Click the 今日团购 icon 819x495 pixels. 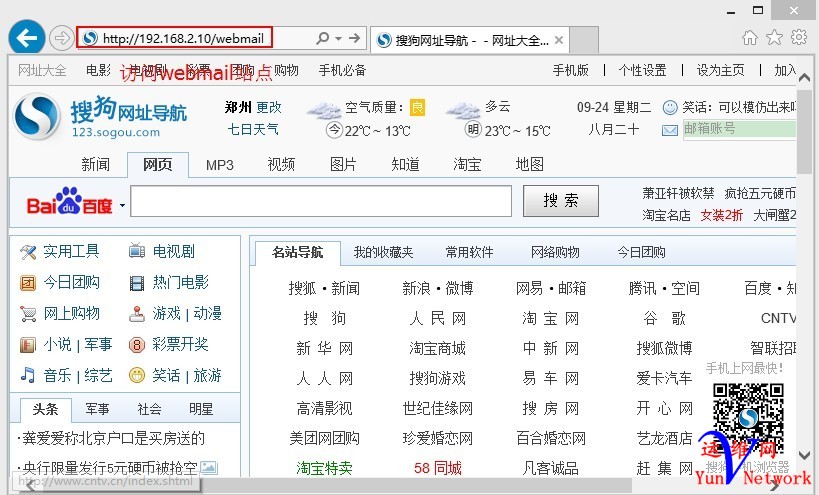[x=28, y=283]
